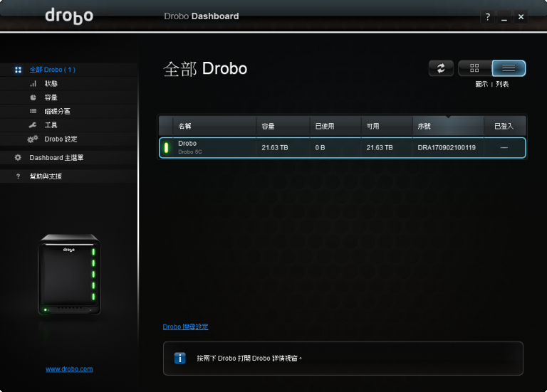The height and width of the screenshot is (392, 547).
Task: Click the wrench tools icon
Action: click(x=33, y=125)
